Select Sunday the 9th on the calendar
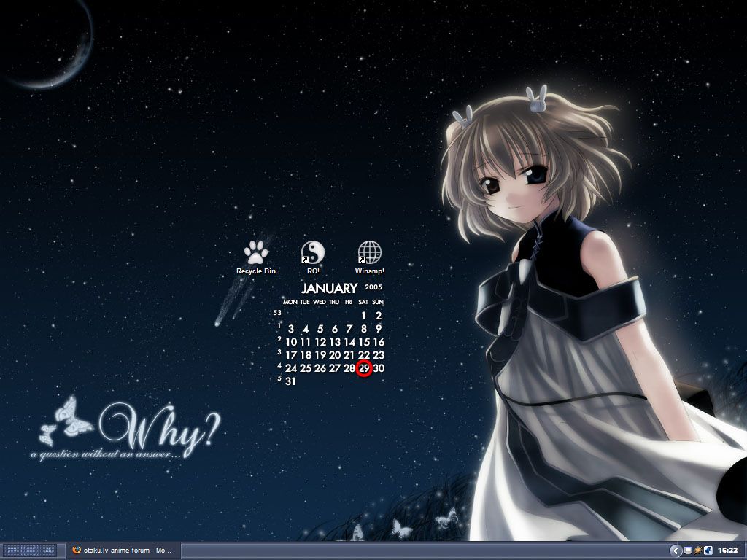 (379, 329)
